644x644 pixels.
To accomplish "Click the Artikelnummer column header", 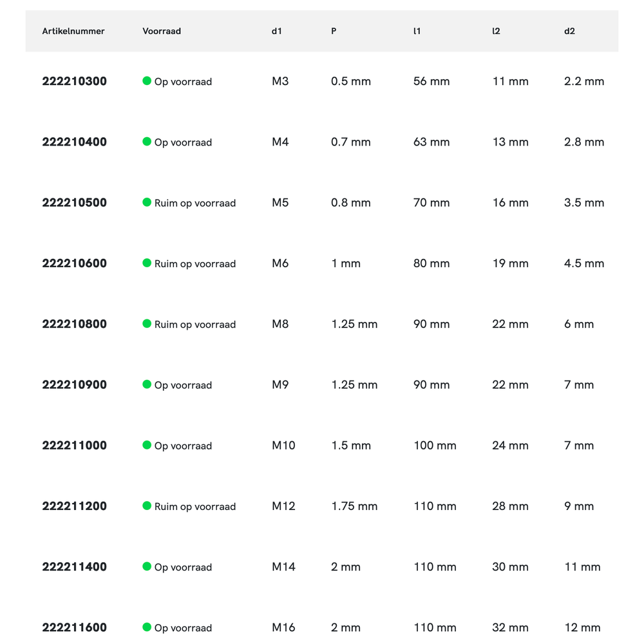I will click(x=73, y=31).
